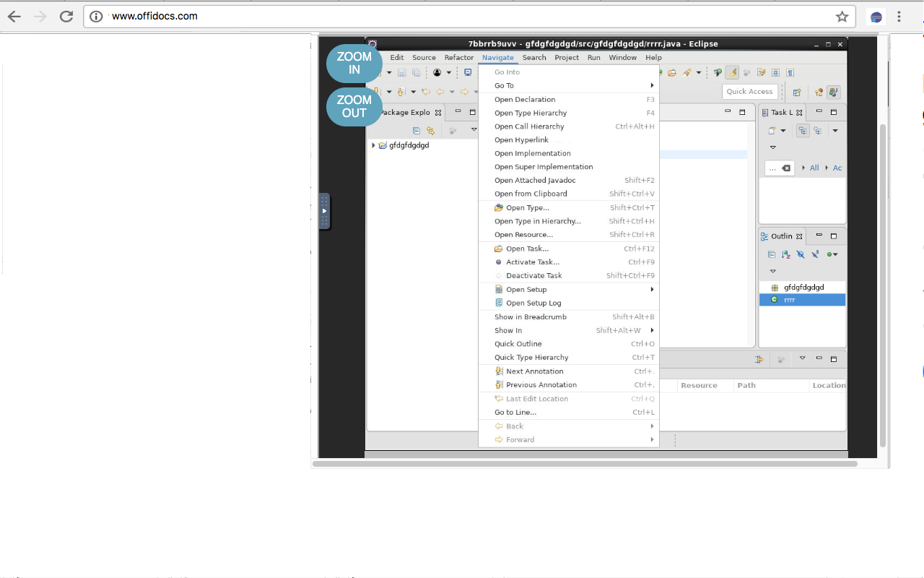Click the Hide Fields icon in Outline
Screen dimensions: 924x578
[800, 254]
